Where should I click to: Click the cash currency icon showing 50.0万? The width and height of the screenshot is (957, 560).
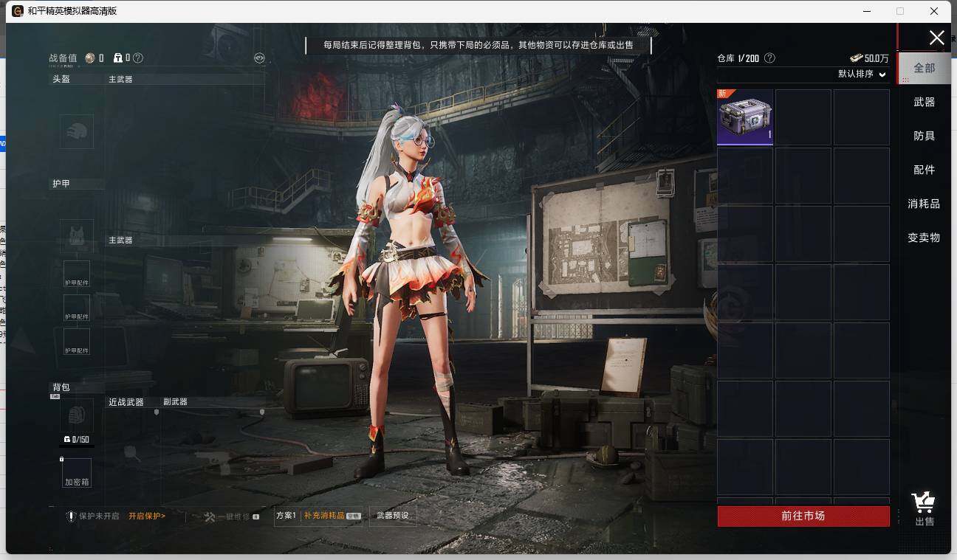[856, 58]
